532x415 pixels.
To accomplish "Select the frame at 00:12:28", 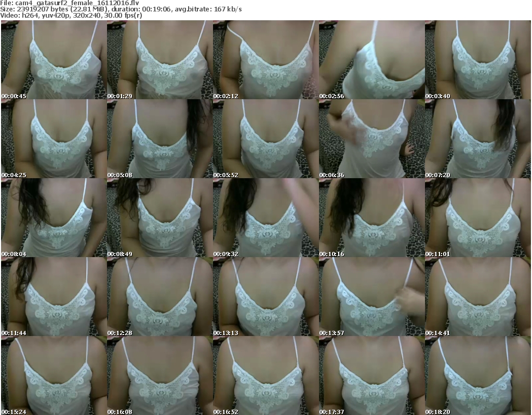I will 160,297.
